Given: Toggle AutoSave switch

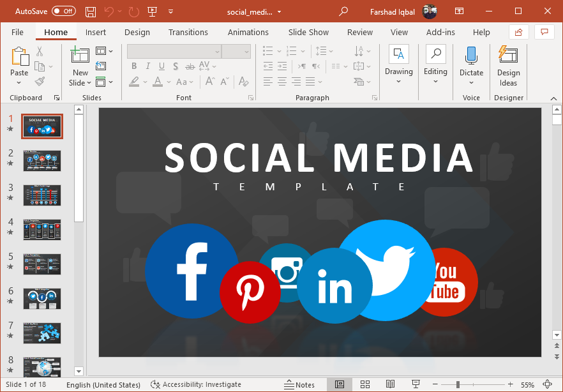Looking at the screenshot, I should tap(63, 11).
